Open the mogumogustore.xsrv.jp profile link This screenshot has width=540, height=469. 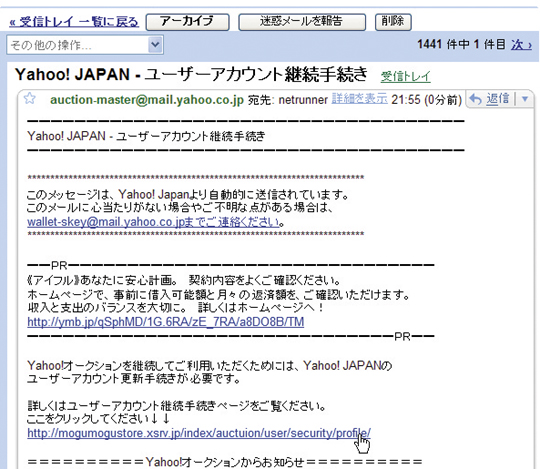click(x=199, y=433)
